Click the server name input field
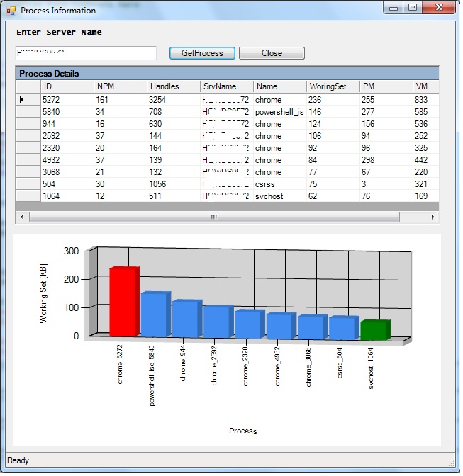 (x=85, y=53)
